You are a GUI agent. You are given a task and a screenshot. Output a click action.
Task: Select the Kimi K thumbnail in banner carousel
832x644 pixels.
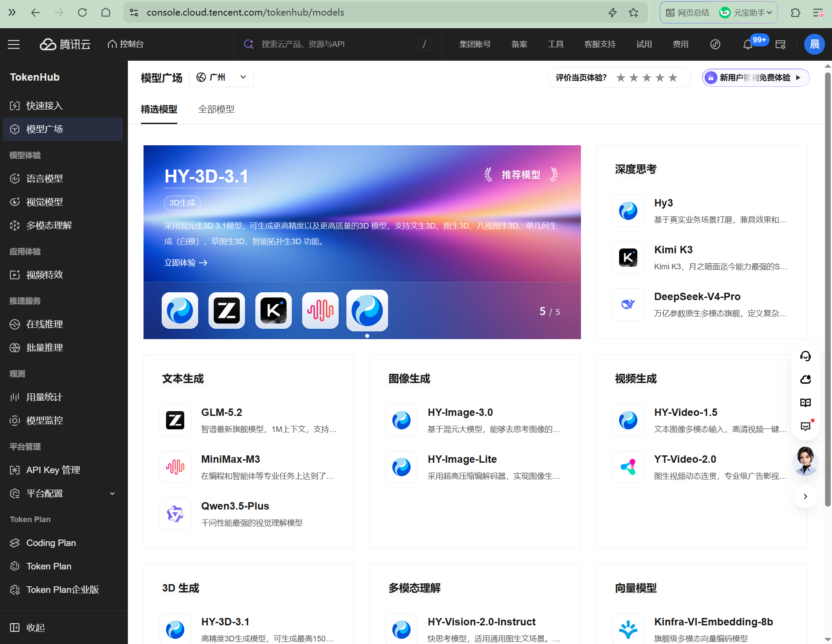tap(274, 311)
